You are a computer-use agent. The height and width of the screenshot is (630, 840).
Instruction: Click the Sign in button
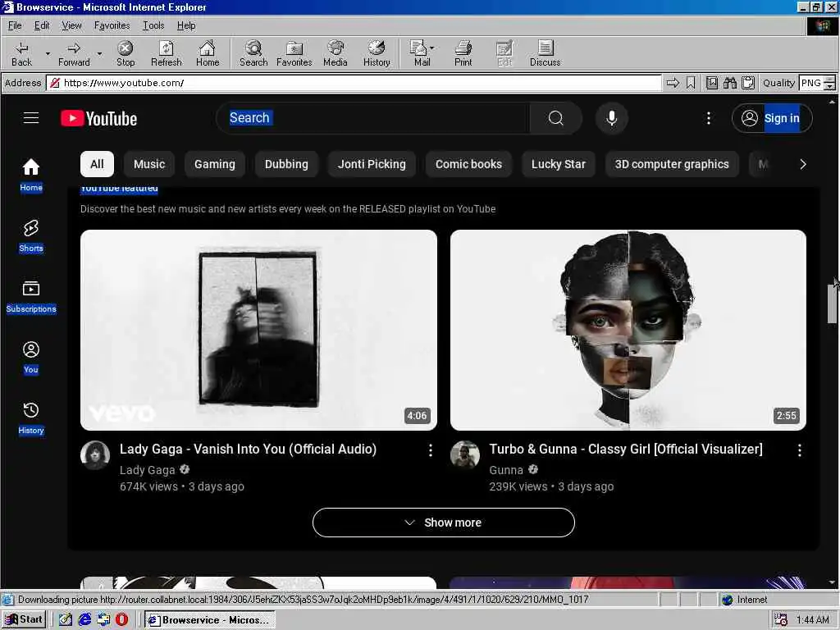[x=772, y=118]
